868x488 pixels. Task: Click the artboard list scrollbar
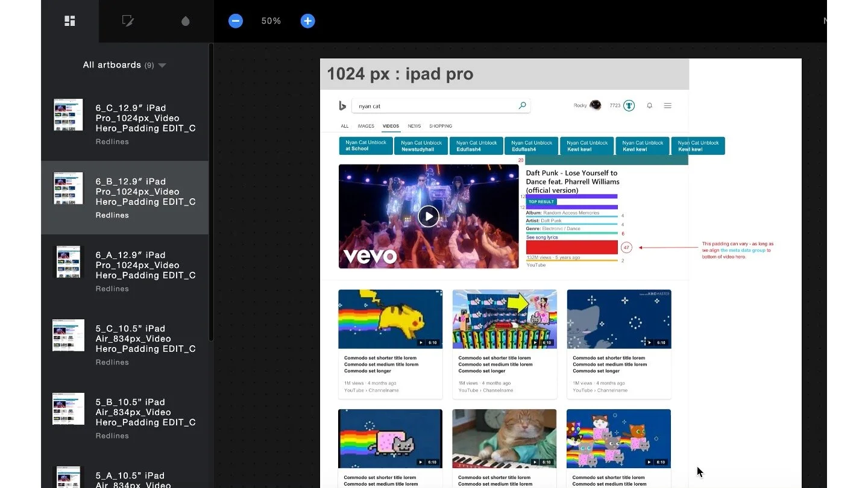click(x=211, y=193)
